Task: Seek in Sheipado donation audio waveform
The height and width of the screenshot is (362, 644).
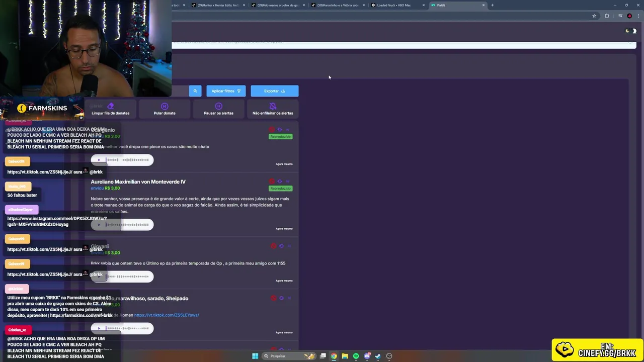Action: point(127,328)
